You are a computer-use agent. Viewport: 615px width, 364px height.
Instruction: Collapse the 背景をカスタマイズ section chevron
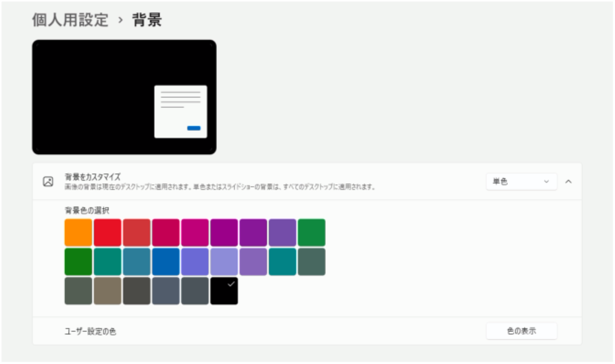569,182
